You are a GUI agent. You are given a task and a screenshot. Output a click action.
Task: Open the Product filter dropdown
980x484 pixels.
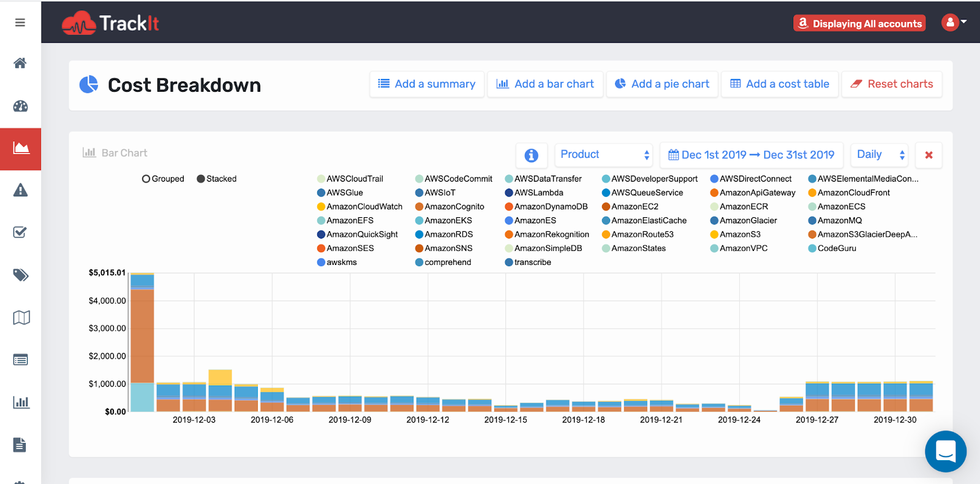pos(604,155)
